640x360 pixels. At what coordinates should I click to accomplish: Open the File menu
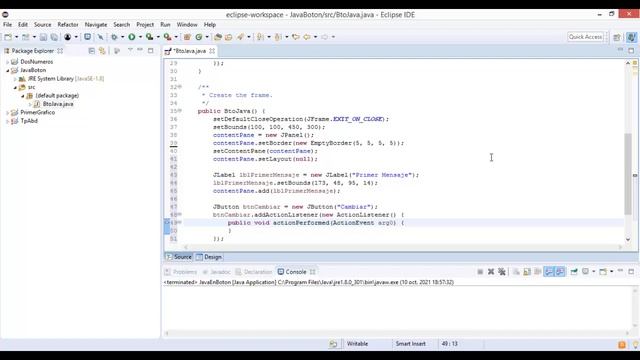(7, 24)
